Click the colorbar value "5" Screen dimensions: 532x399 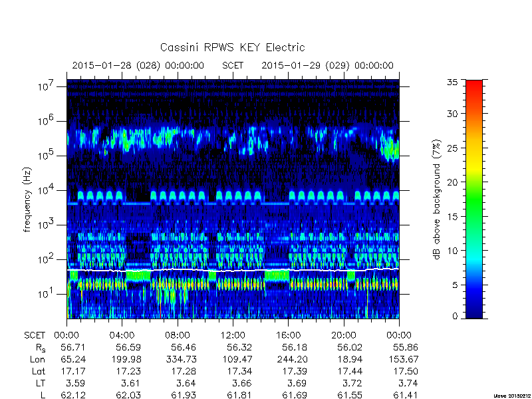[x=455, y=285]
